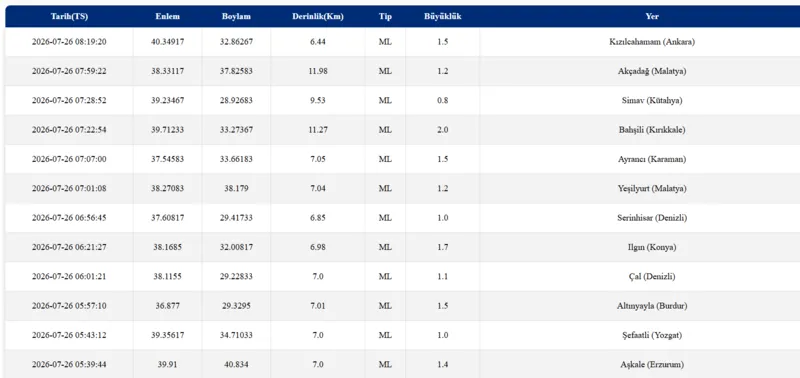800x378 pixels.
Task: Click the Yer column header
Action: pos(652,16)
